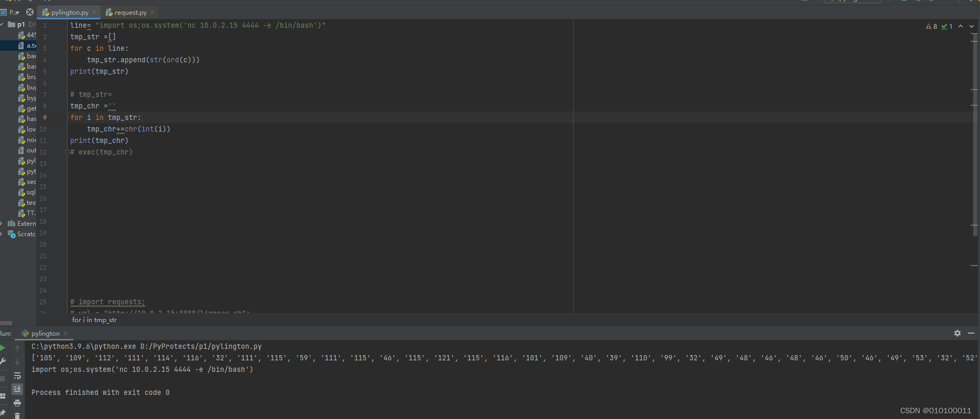This screenshot has width=980, height=419.
Task: Click select opened file target icon
Action: pyautogui.click(x=30, y=12)
